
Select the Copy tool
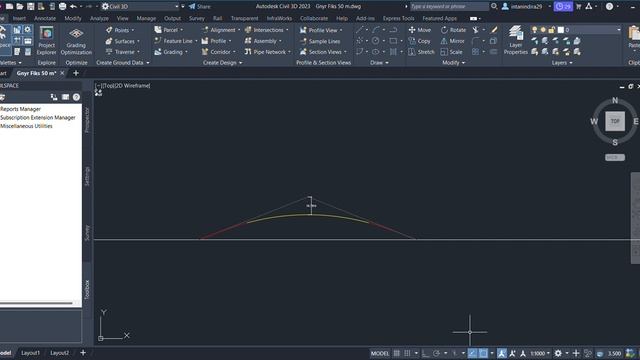pos(420,41)
